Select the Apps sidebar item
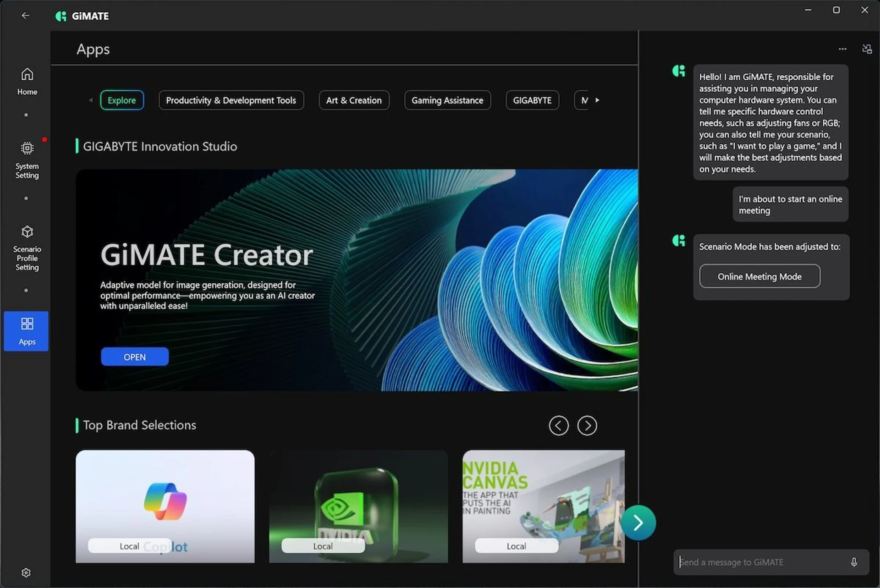880x588 pixels. tap(27, 331)
